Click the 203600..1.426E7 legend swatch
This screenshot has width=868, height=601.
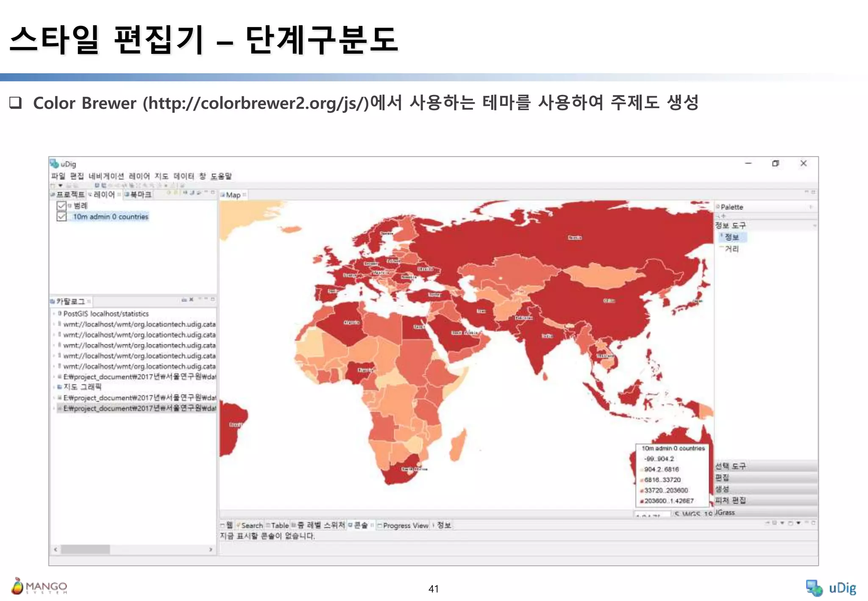click(642, 501)
